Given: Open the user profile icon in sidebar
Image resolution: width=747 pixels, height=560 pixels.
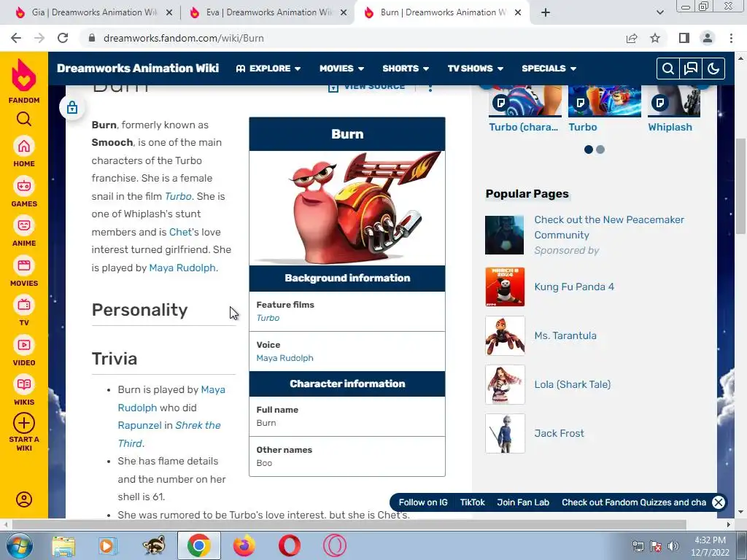Looking at the screenshot, I should 24,499.
